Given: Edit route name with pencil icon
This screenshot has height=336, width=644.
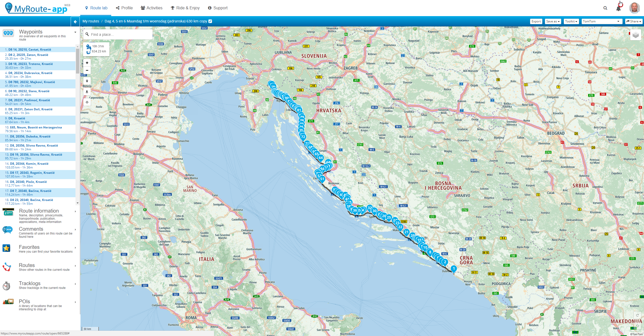Looking at the screenshot, I should coord(210,21).
